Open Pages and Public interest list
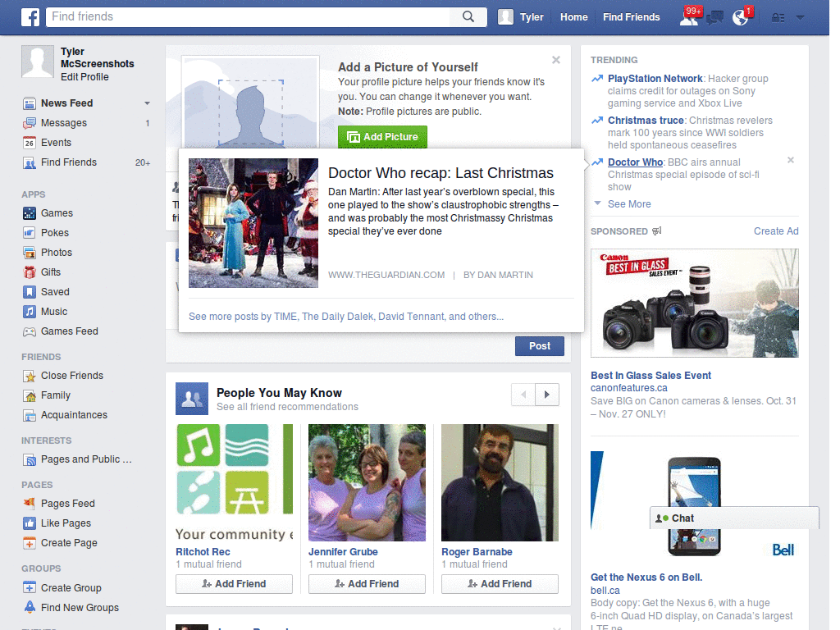 coord(86,459)
